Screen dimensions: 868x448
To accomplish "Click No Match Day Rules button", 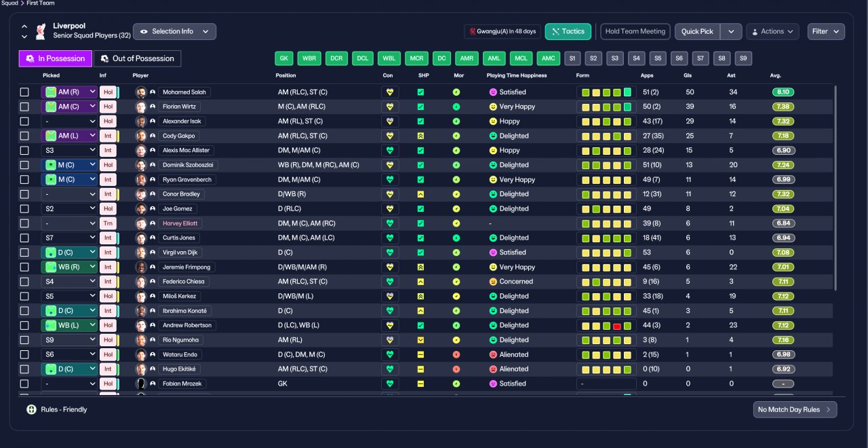I will pos(795,409).
